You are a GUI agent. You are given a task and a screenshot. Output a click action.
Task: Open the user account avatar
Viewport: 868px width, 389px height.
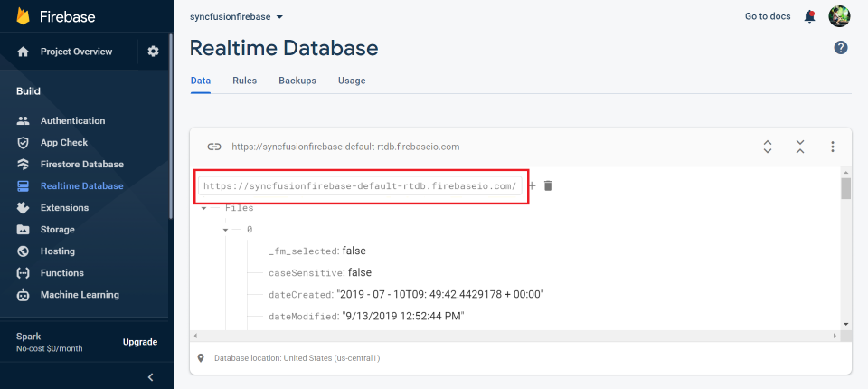click(839, 16)
